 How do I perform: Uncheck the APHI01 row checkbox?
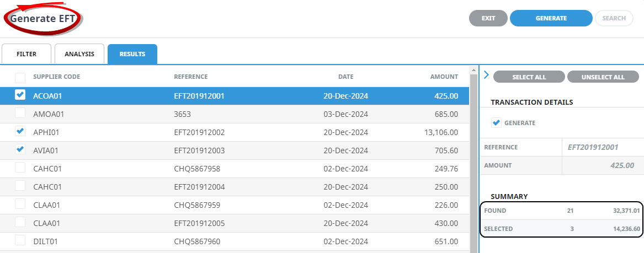click(20, 132)
